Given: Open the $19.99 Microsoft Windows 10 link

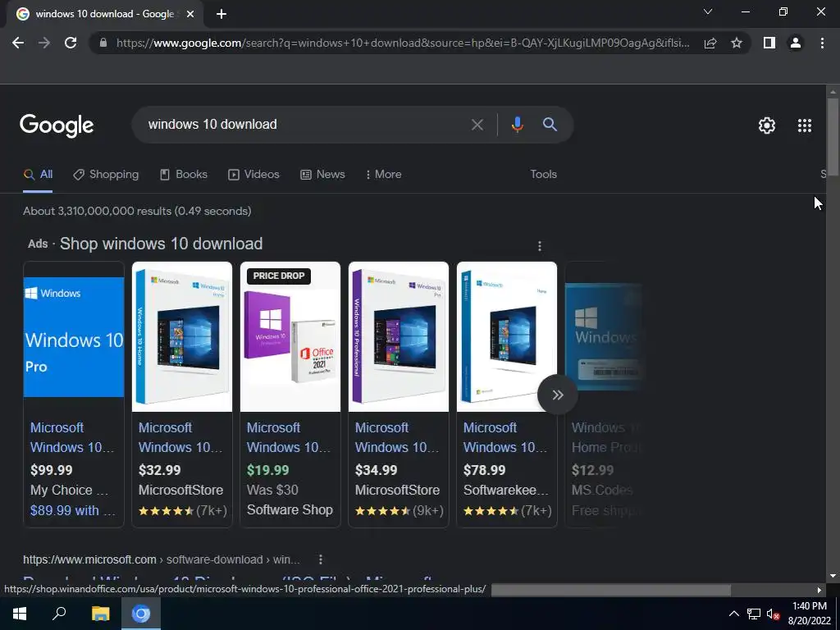Looking at the screenshot, I should tap(289, 437).
